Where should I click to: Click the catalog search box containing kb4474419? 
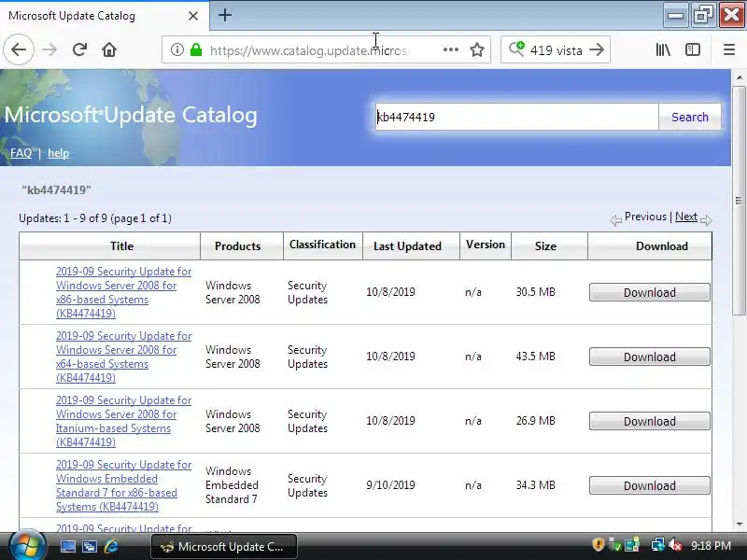[516, 117]
